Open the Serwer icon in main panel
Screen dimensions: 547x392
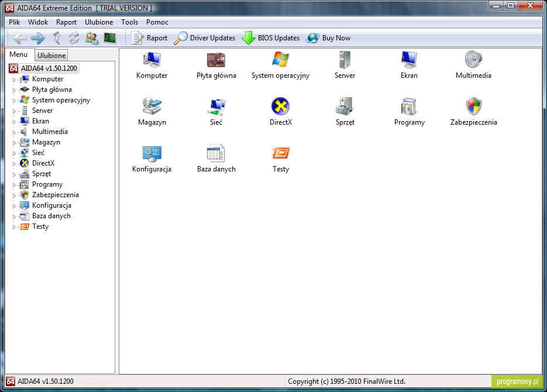coord(345,60)
